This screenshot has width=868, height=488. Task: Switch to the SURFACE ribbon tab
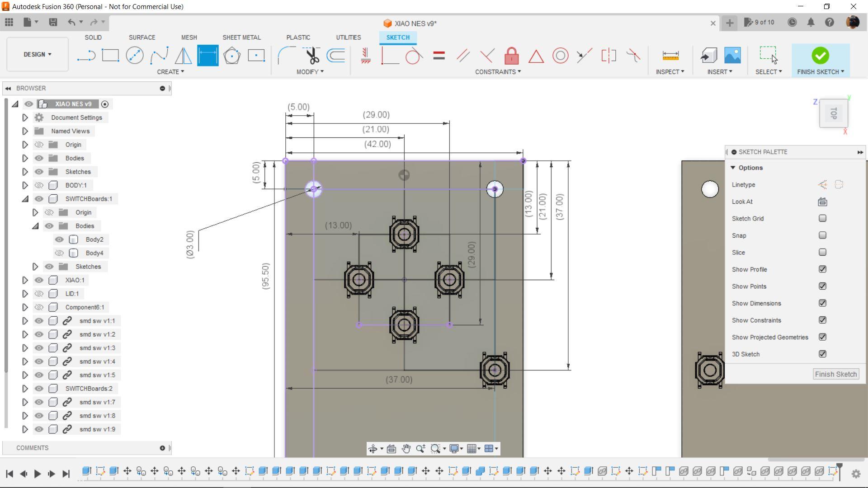(x=142, y=38)
